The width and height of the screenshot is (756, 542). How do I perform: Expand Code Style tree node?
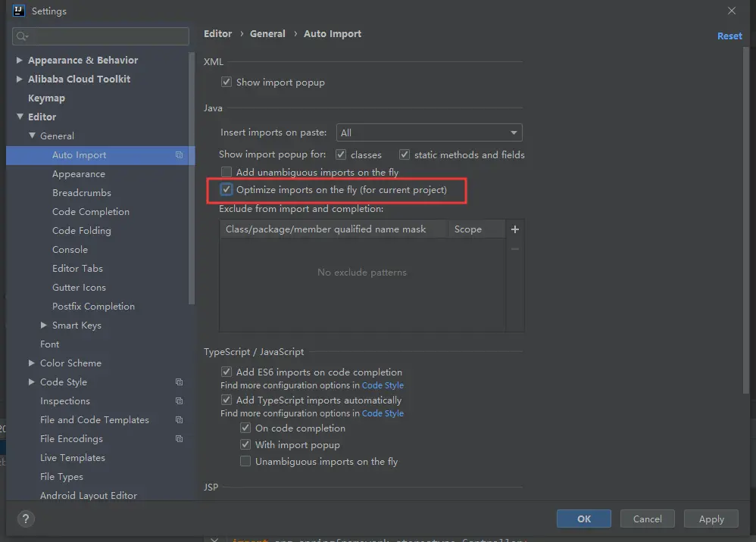coord(31,382)
